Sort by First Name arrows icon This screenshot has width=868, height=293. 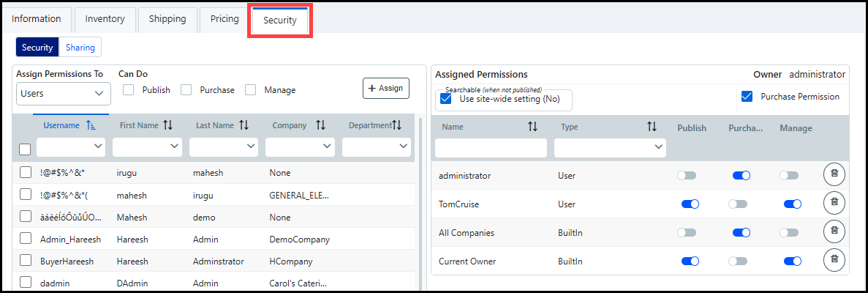[167, 126]
